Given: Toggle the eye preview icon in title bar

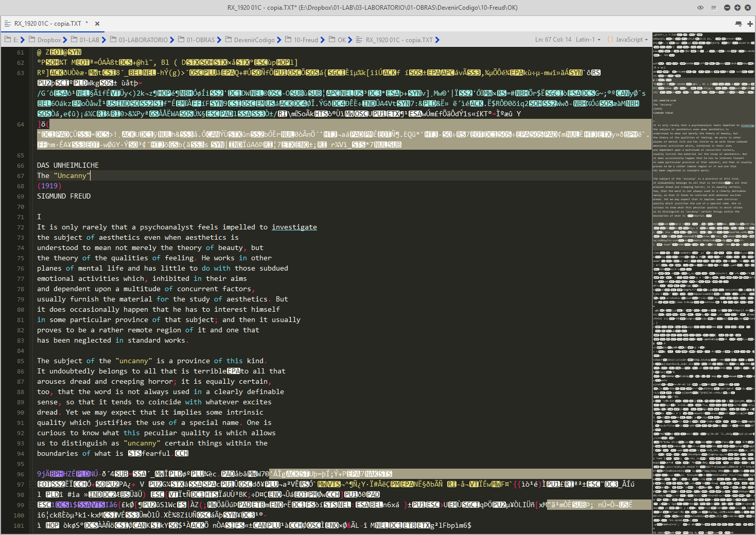Looking at the screenshot, I should 700,8.
